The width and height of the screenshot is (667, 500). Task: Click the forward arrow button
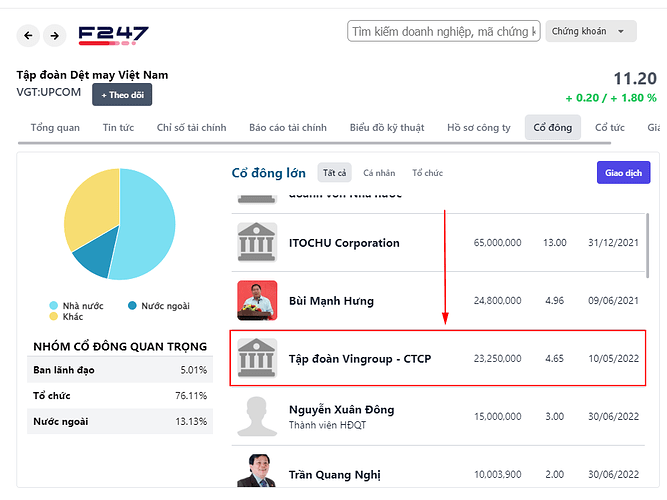coord(54,36)
